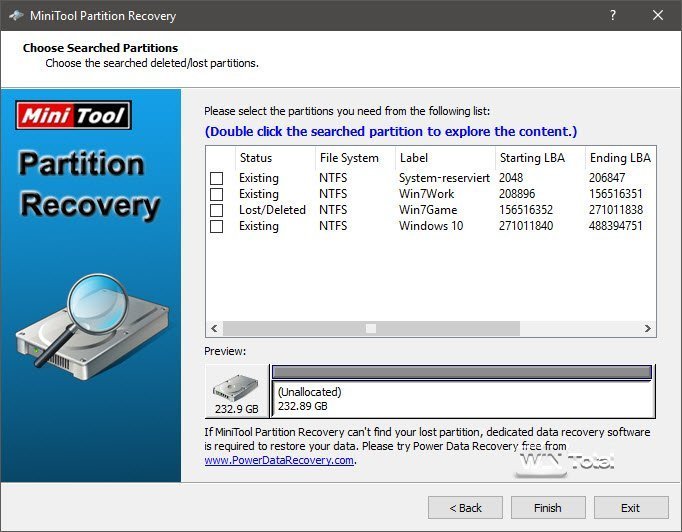Screen dimensions: 682x532
Task: Click the right scroll arrow of the list
Action: pos(648,328)
